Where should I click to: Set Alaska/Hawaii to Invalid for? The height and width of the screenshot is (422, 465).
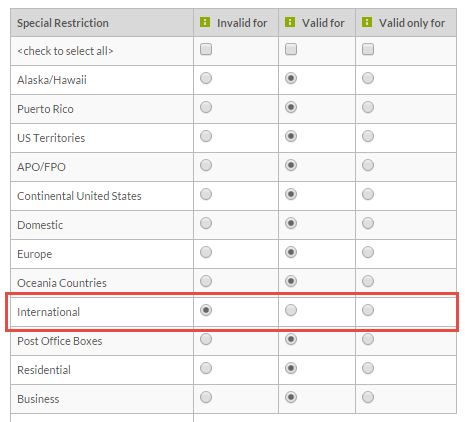(x=206, y=78)
